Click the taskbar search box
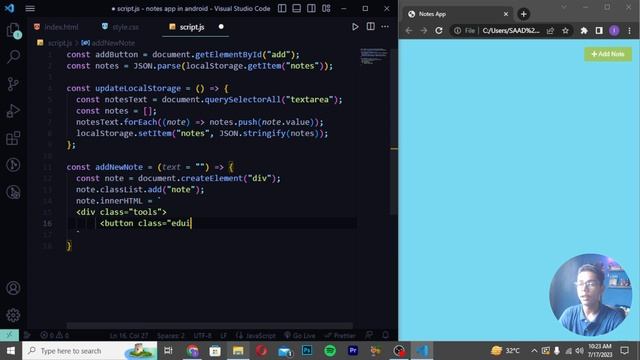This screenshot has width=640, height=360. pos(89,351)
